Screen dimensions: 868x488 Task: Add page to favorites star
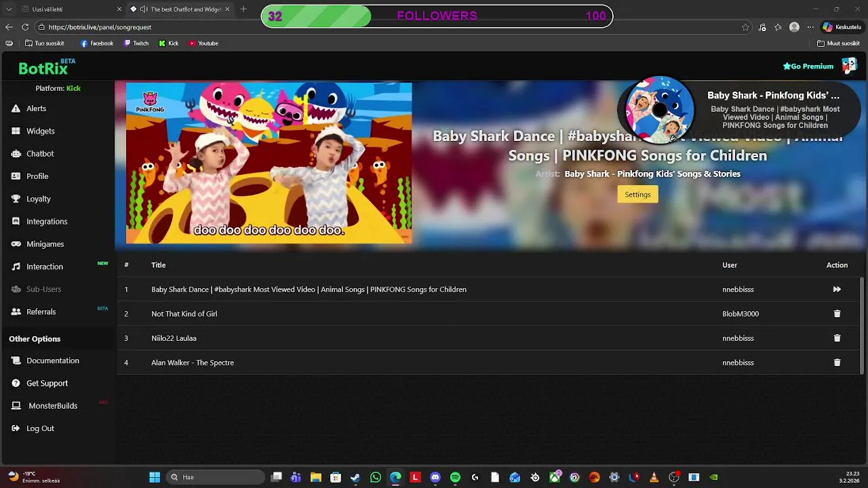coord(745,27)
